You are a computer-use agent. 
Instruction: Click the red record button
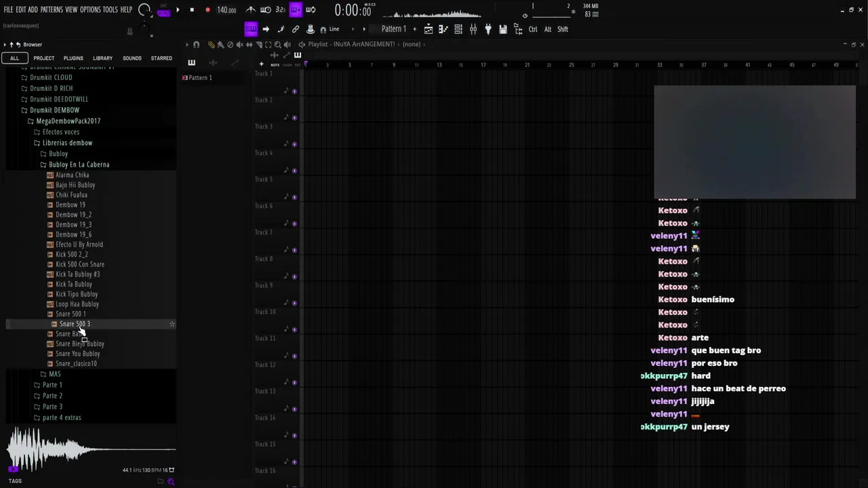[x=208, y=9]
